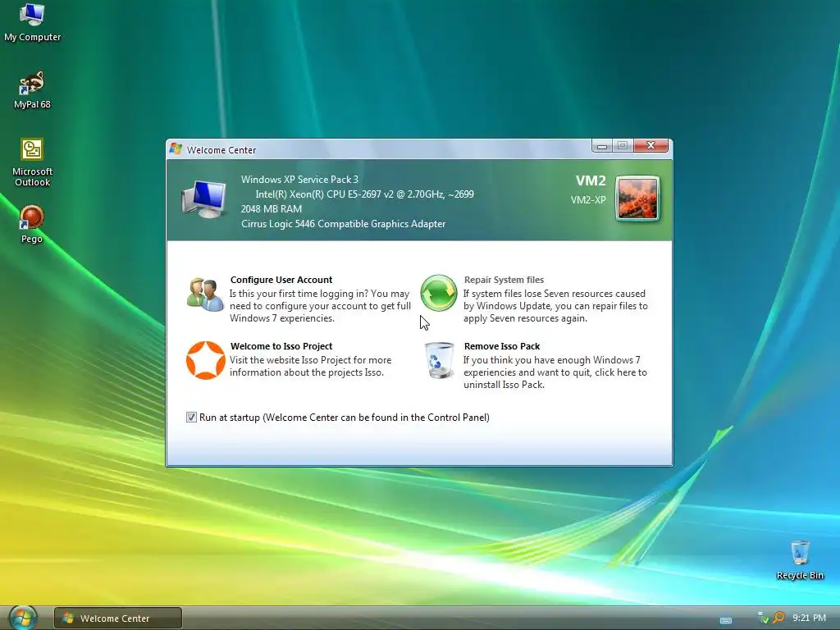Select the Microsoft Outlook desktop icon
This screenshot has height=630, width=840.
(x=32, y=162)
